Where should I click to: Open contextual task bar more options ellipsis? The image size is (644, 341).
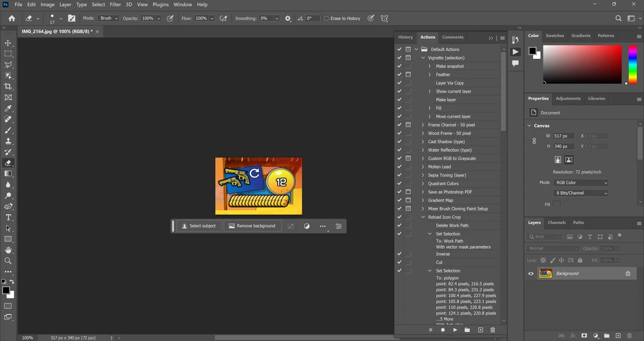tap(323, 226)
